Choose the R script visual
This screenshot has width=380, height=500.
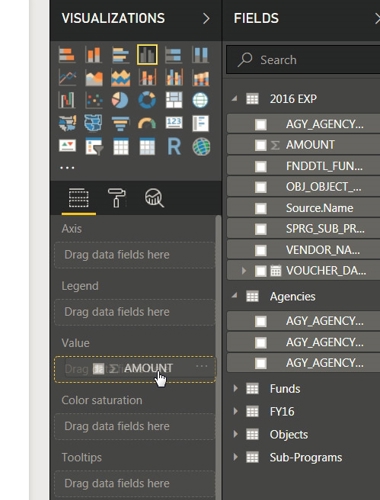point(174,147)
